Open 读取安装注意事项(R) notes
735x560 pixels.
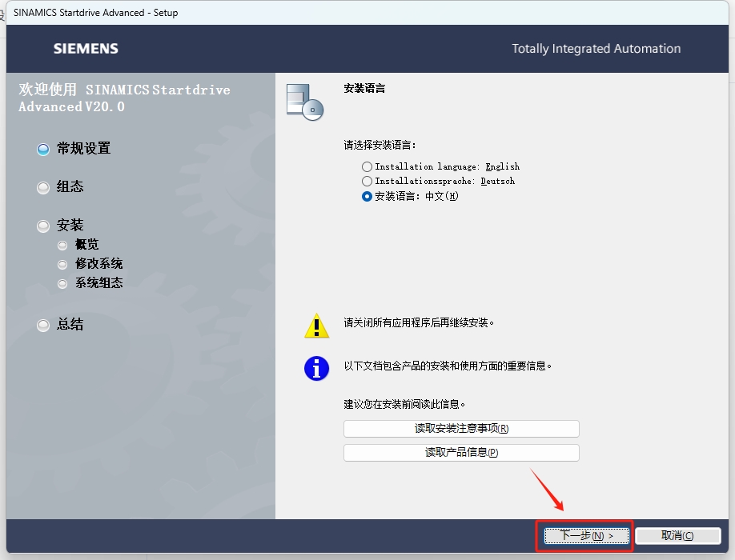[460, 429]
